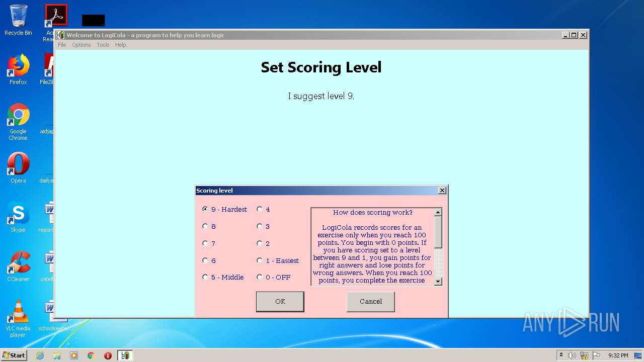Open the network tray icon
The image size is (644, 362).
584,355
